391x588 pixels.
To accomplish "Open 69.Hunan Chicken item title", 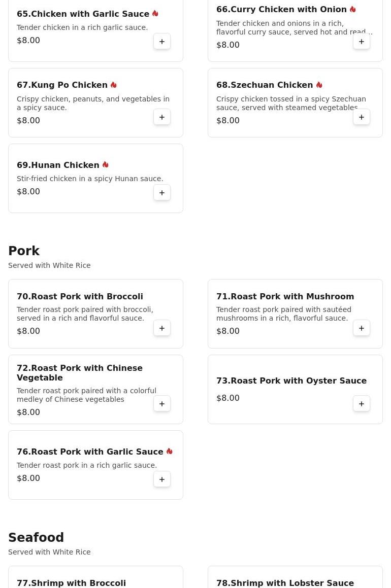I will click(x=58, y=165).
